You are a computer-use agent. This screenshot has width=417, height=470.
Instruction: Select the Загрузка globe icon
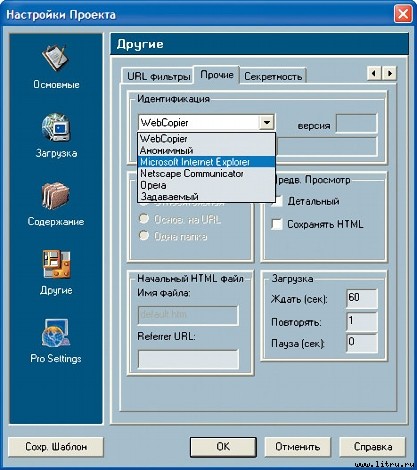point(56,128)
